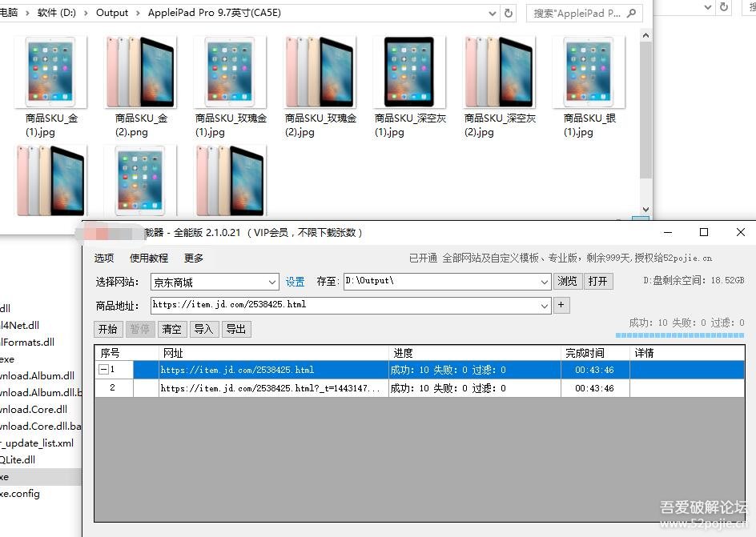
Task: Click the 打开 button to open output folder
Action: point(598,281)
